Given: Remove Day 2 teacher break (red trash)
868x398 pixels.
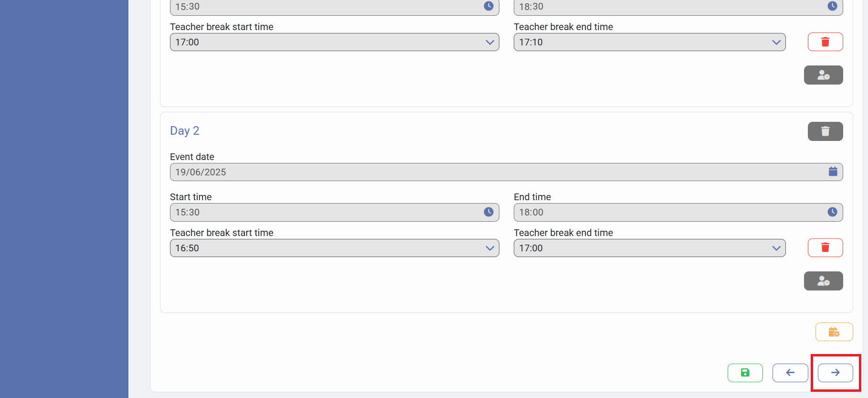Looking at the screenshot, I should [x=825, y=247].
